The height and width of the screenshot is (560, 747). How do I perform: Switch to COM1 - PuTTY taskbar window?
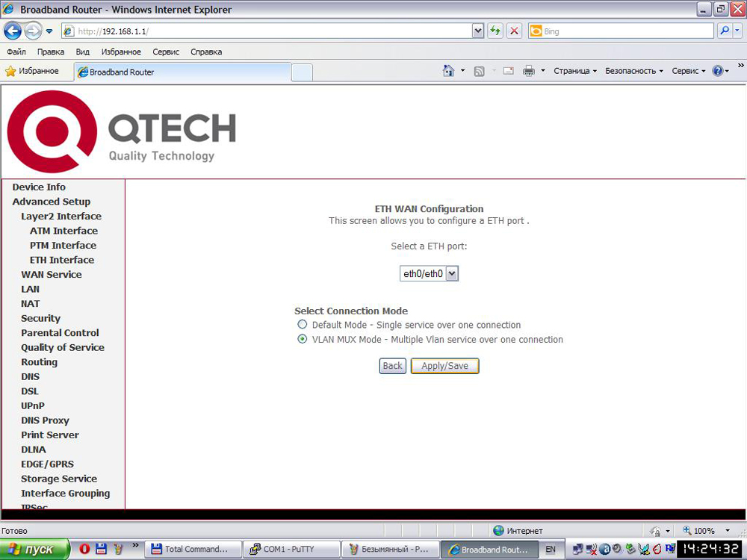pos(291,549)
